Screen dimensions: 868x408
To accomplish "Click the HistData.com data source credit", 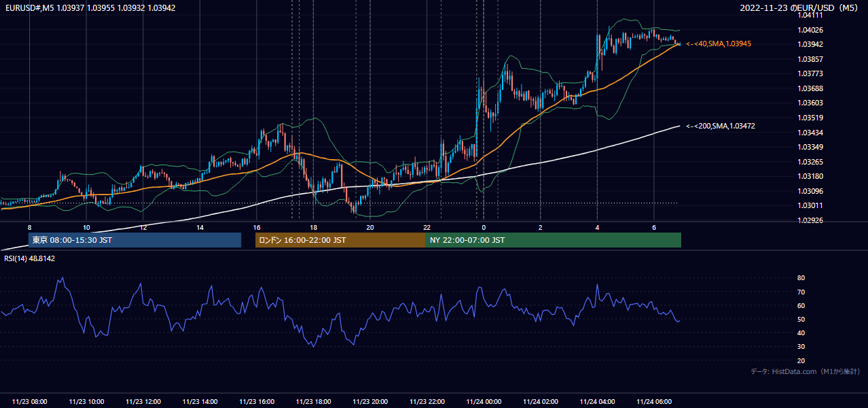I will [x=805, y=371].
